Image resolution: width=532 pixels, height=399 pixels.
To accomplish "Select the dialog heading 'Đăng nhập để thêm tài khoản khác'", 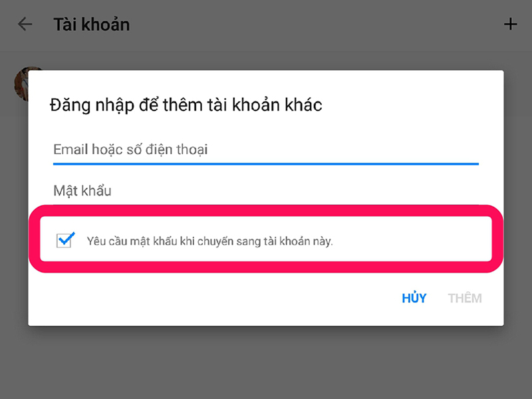I will coord(186,104).
